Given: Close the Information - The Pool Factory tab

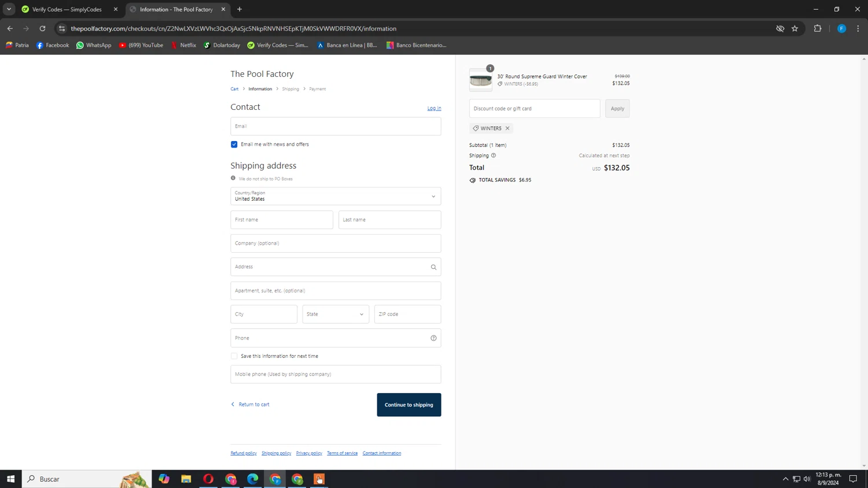Looking at the screenshot, I should coord(223,9).
